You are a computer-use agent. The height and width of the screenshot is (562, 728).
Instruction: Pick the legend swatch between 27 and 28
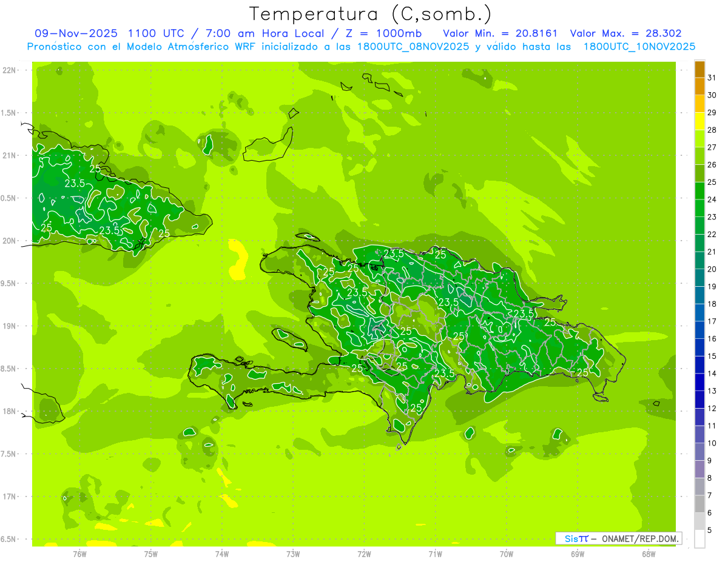(x=699, y=139)
